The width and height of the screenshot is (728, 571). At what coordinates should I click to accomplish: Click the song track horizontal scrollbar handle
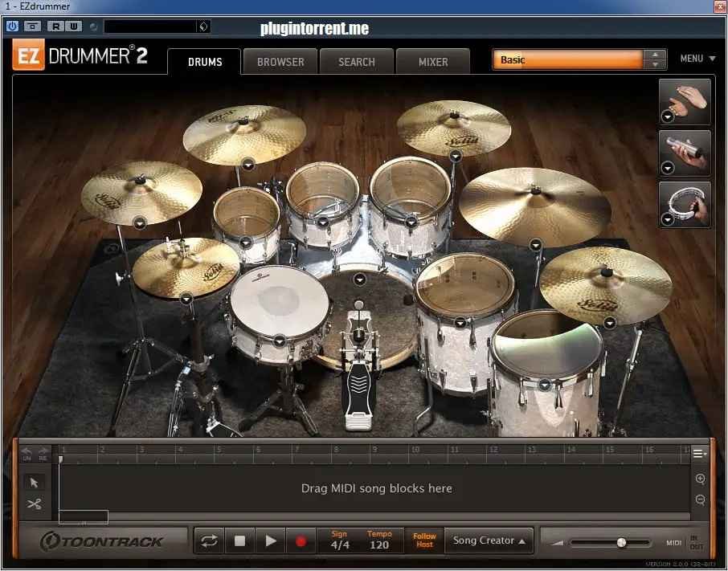point(84,516)
